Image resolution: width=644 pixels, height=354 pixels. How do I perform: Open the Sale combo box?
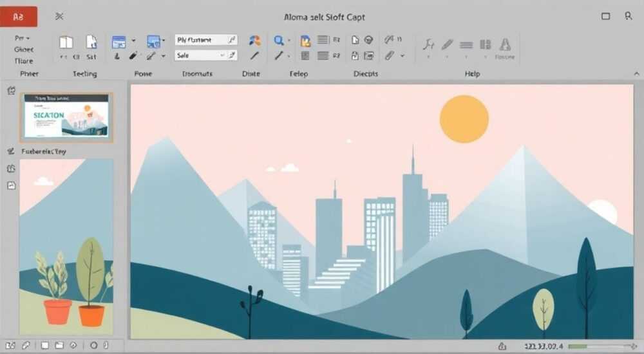[x=206, y=55]
